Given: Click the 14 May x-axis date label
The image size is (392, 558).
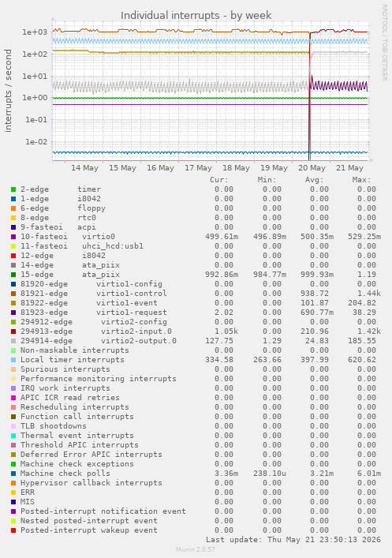Looking at the screenshot, I should (84, 168).
